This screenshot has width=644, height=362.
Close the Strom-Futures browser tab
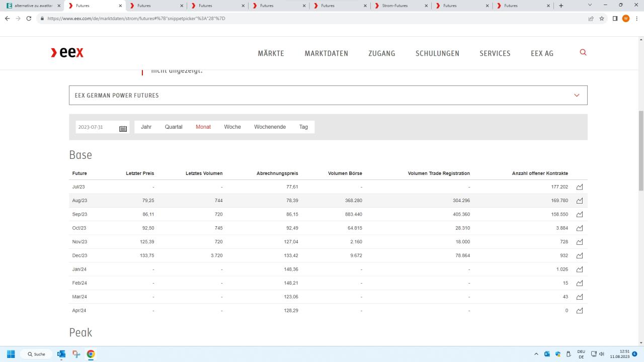(x=427, y=6)
